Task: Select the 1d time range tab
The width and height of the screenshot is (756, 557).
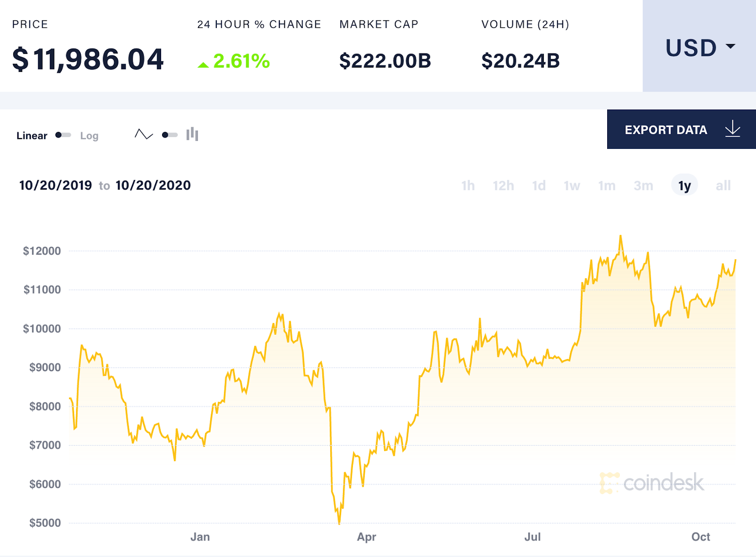Action: [x=539, y=186]
